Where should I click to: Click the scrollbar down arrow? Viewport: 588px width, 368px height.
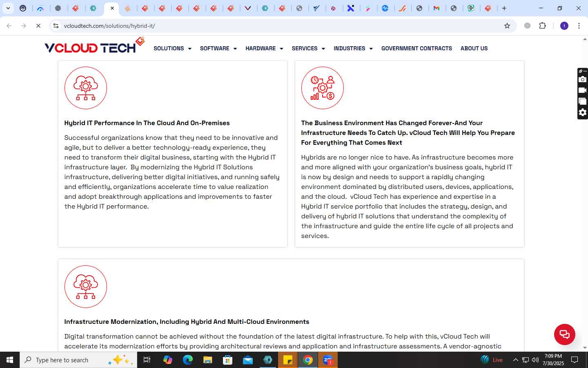point(585,348)
